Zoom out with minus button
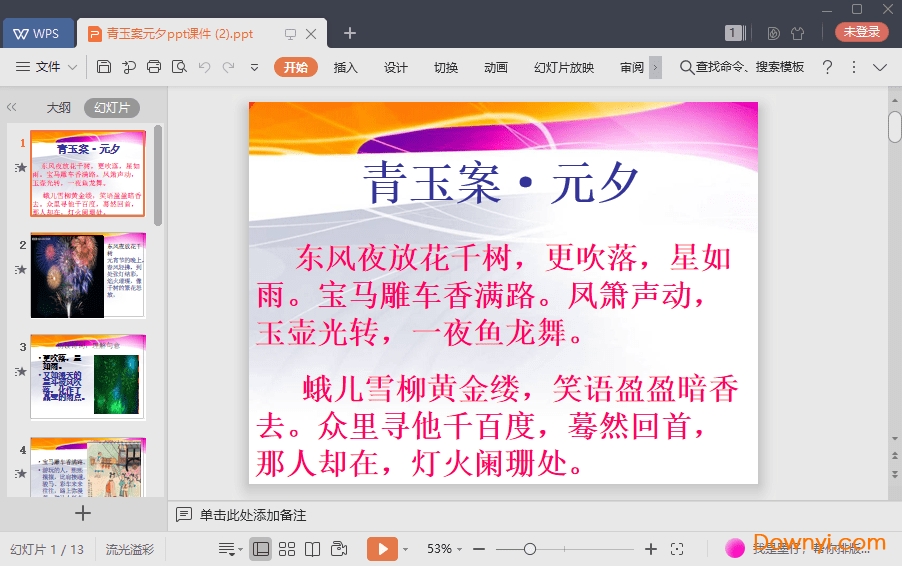The height and width of the screenshot is (566, 902). tap(479, 549)
